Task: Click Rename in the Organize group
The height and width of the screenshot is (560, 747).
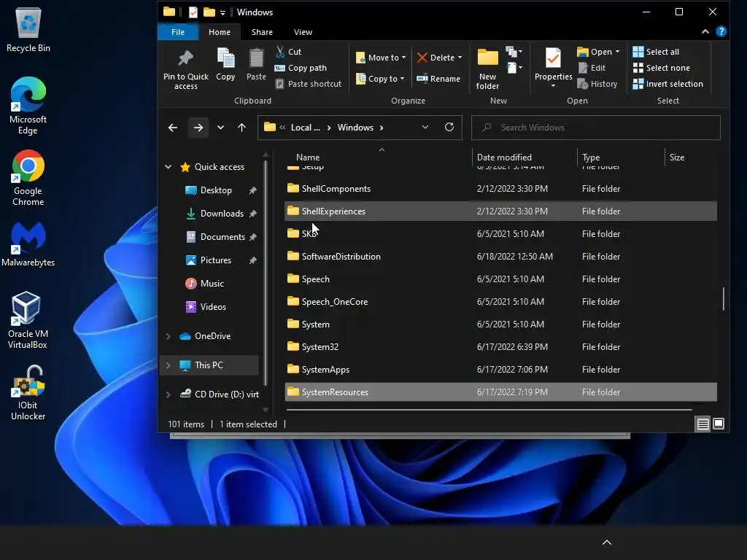Action: [x=438, y=79]
